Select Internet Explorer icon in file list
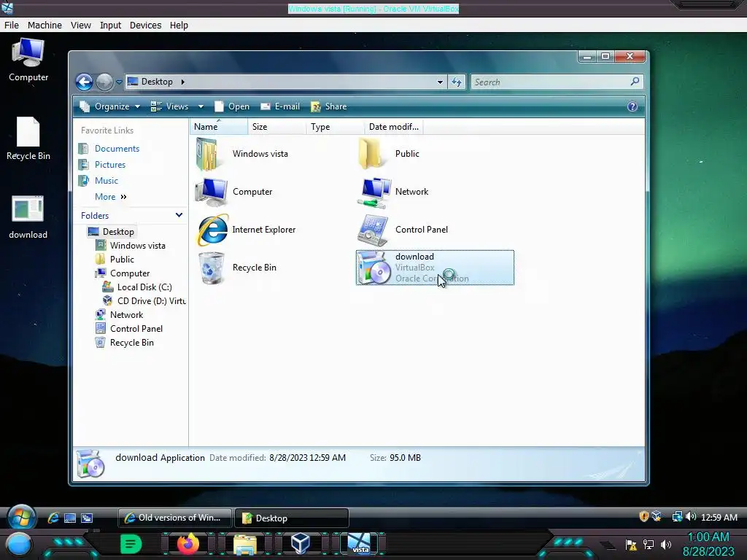747x560 pixels. click(x=212, y=230)
